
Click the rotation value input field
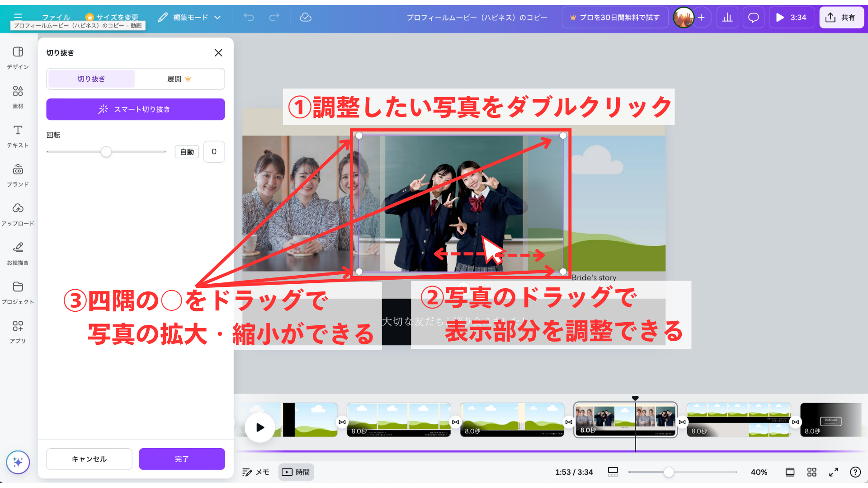click(214, 152)
